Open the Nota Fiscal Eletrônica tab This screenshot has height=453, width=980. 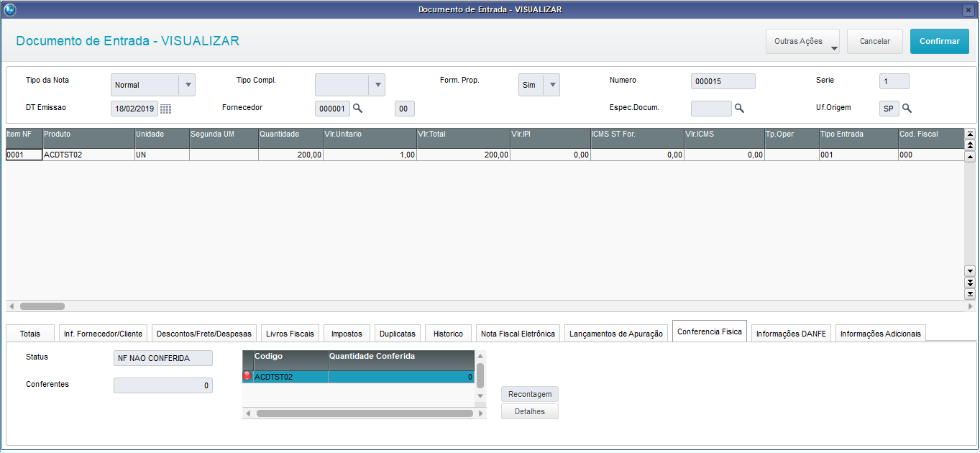pyautogui.click(x=518, y=334)
